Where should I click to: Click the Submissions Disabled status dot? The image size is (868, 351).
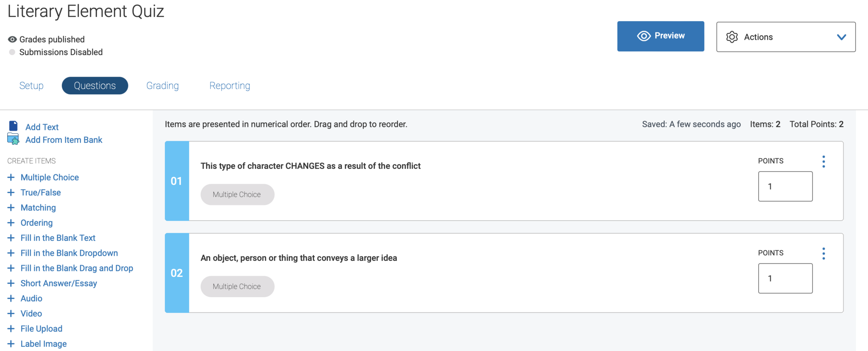point(12,52)
